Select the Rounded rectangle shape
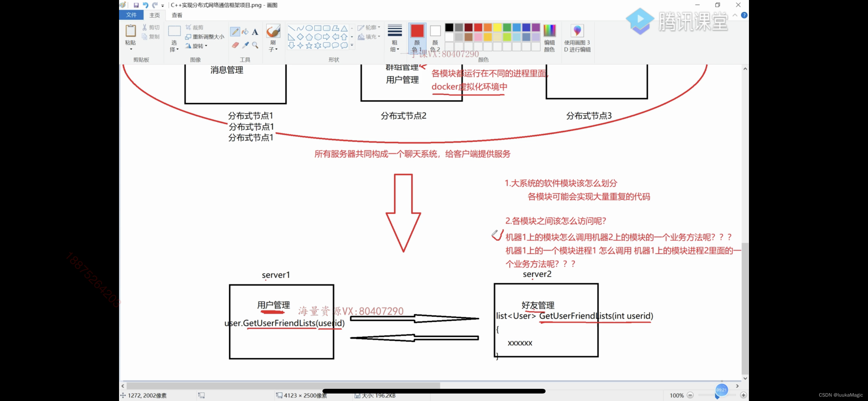 coord(327,28)
